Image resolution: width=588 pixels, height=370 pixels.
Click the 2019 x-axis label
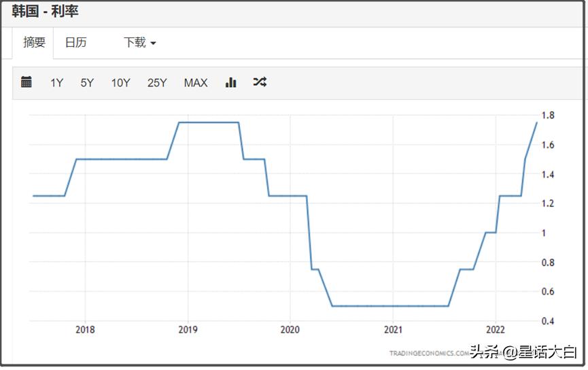(188, 330)
